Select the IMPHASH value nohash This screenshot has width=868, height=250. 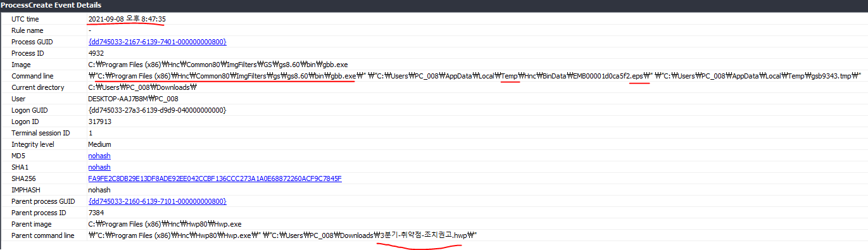click(x=99, y=190)
